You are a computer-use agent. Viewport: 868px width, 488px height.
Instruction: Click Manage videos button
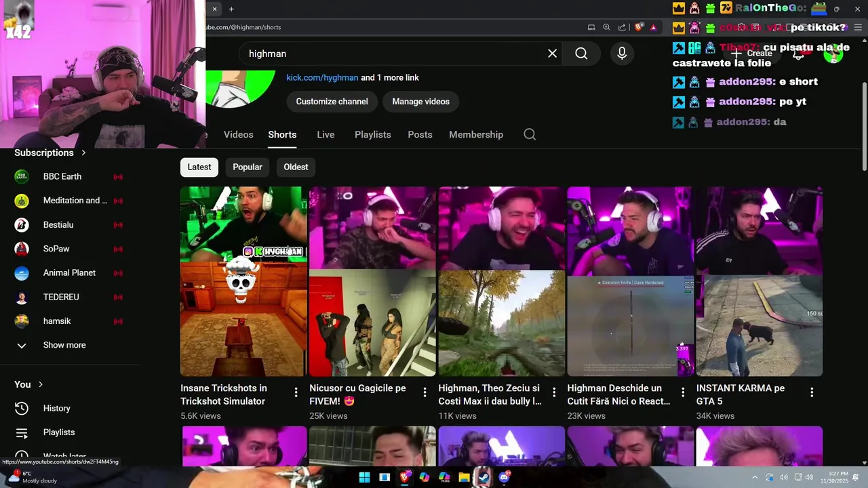[420, 102]
